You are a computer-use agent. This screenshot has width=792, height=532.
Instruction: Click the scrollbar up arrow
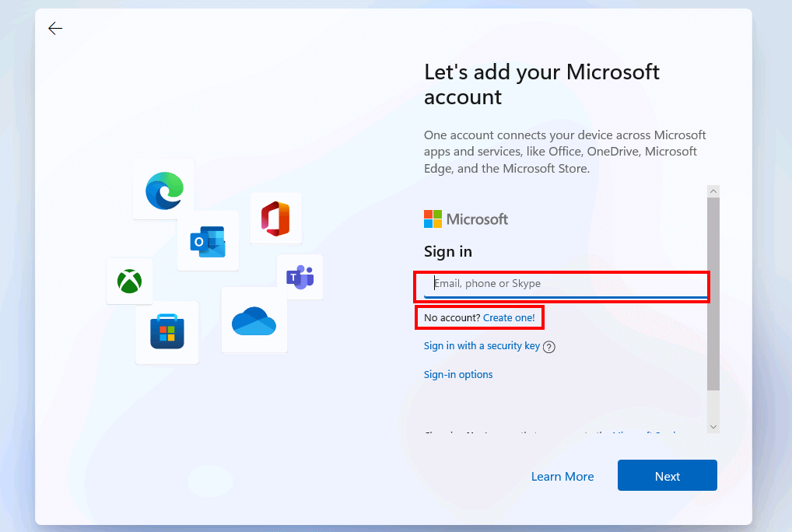tap(713, 191)
